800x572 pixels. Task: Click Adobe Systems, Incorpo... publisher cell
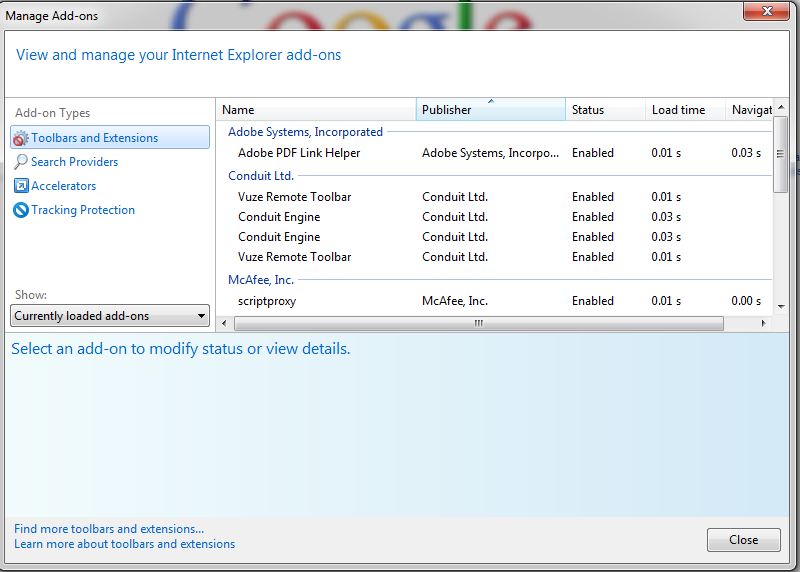point(490,153)
